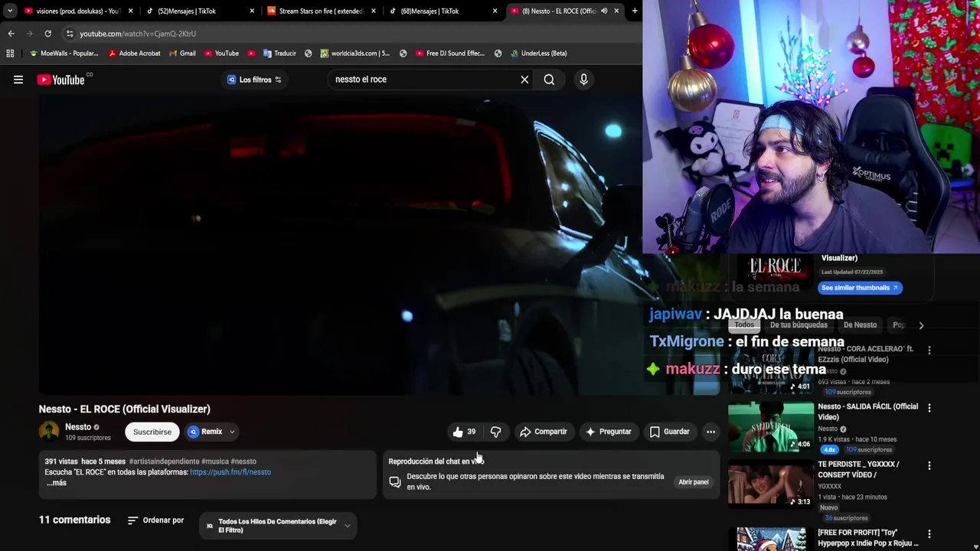Open the Chrome apps grid shortcut
The width and height of the screenshot is (980, 551).
pyautogui.click(x=10, y=54)
